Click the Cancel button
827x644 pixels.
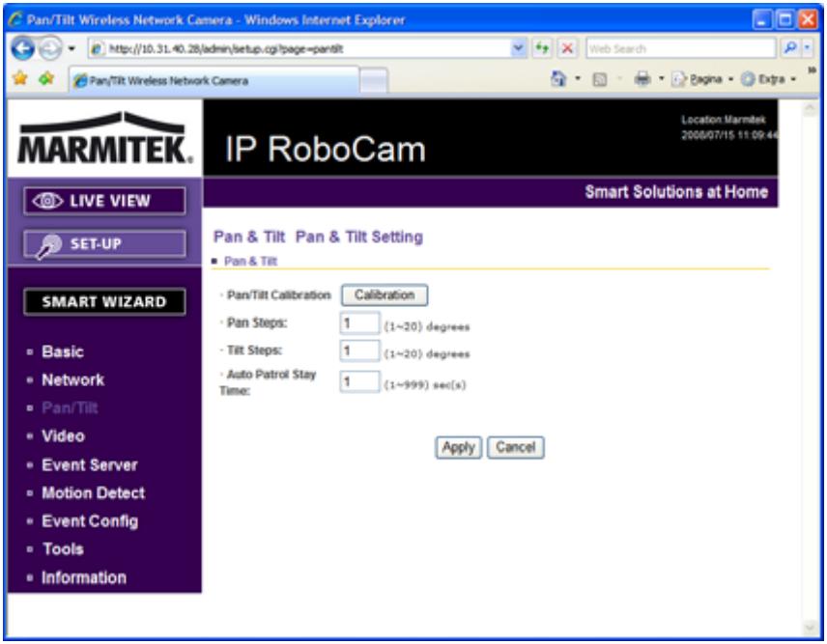click(515, 447)
